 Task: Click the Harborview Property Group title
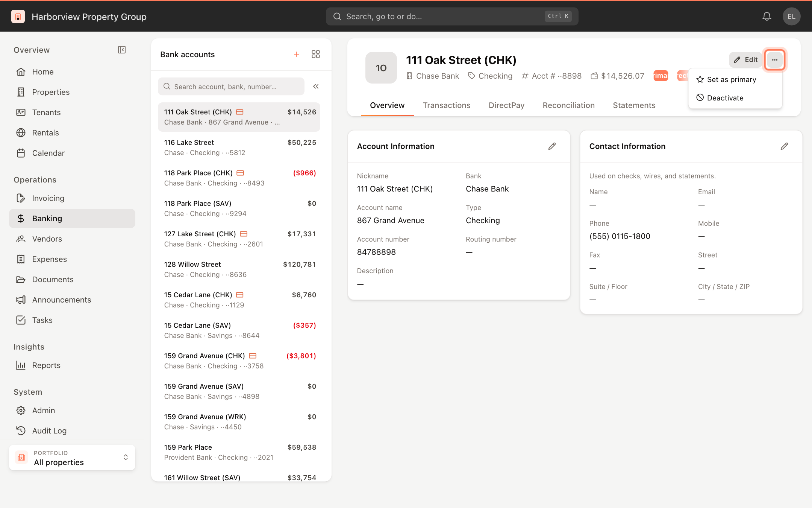[89, 17]
